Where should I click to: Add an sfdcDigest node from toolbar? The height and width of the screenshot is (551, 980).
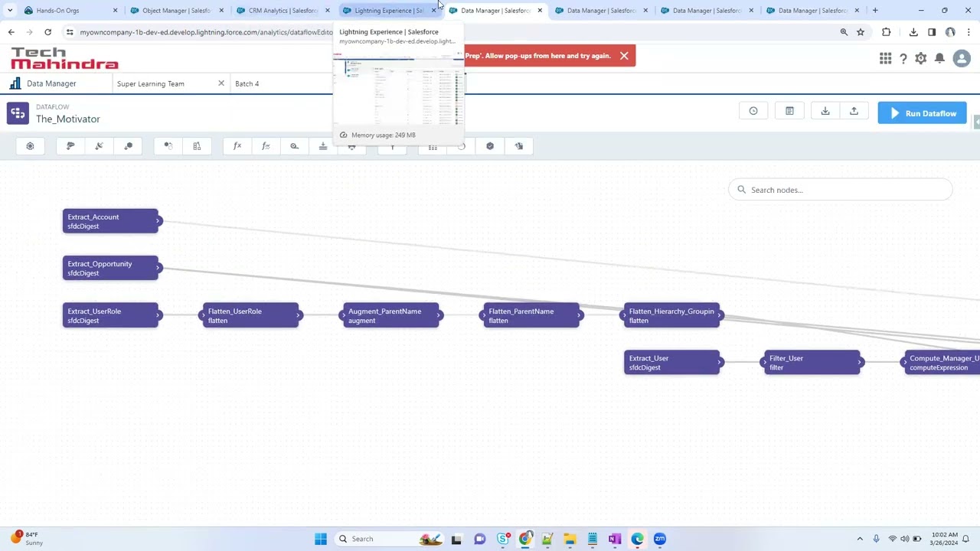pyautogui.click(x=70, y=146)
